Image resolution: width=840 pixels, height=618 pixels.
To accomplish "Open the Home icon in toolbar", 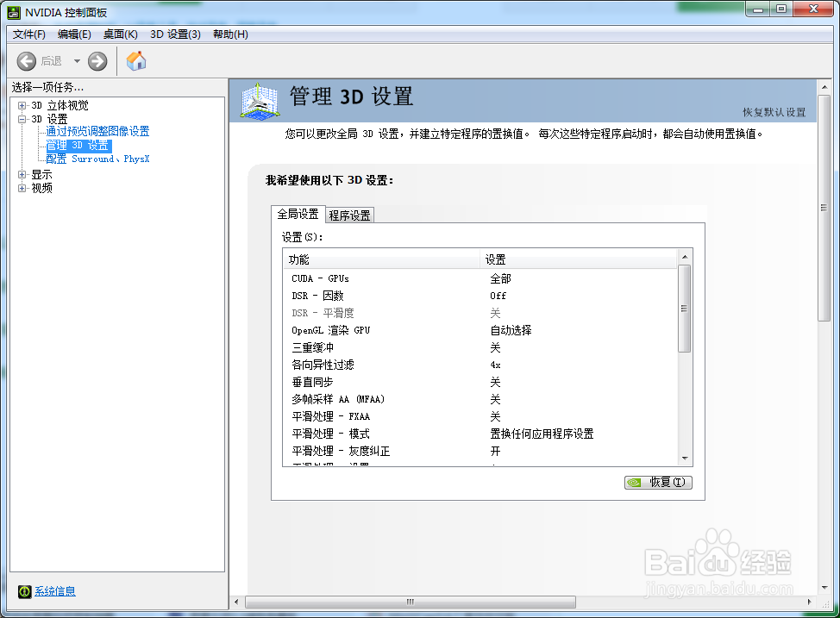I will (x=136, y=60).
